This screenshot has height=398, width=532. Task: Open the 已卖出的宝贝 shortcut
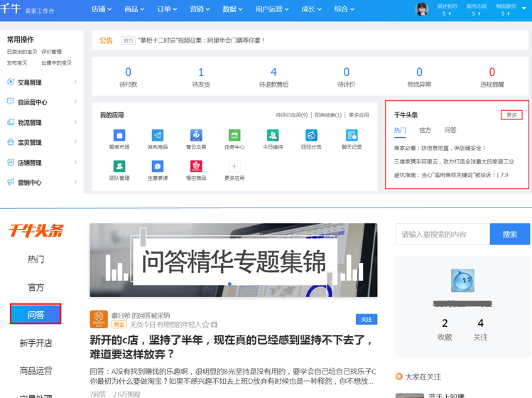(22, 52)
